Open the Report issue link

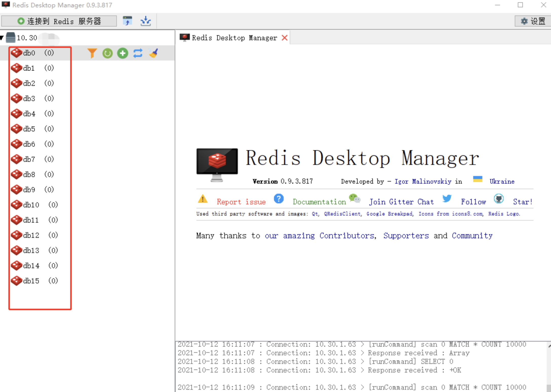click(241, 202)
